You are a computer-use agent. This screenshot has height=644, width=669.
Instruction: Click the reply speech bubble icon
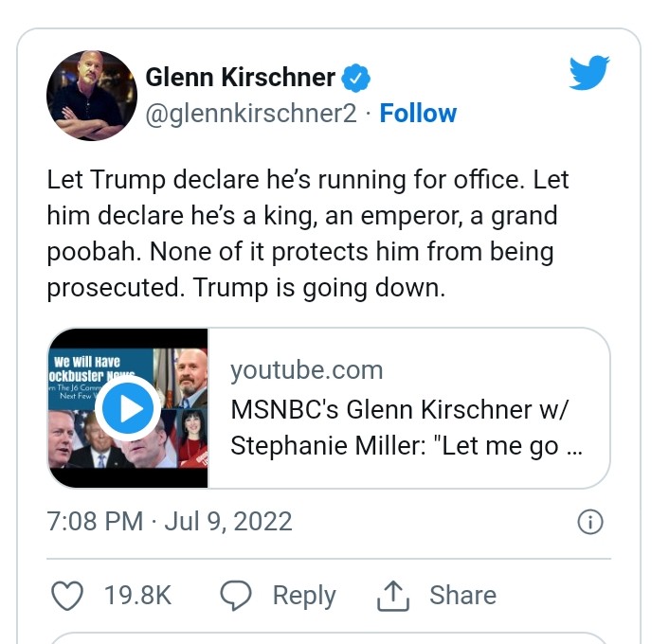tap(235, 595)
